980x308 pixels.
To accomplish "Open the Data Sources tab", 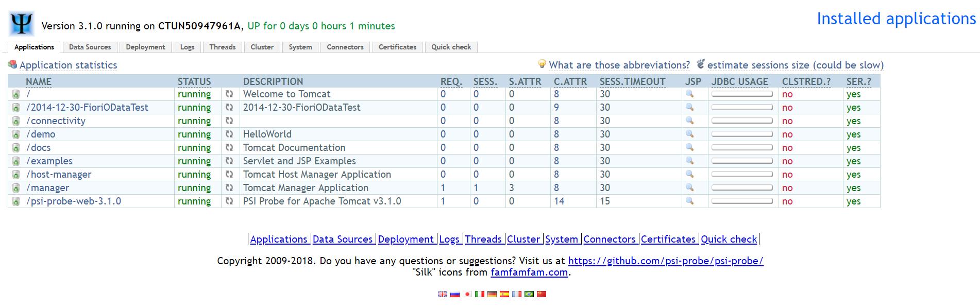I will tap(90, 47).
